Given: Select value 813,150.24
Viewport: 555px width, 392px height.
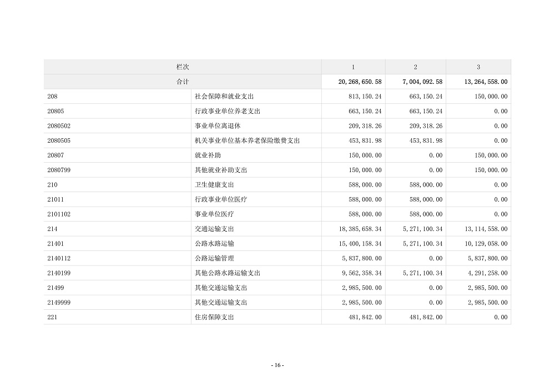Looking at the screenshot, I should tap(365, 96).
